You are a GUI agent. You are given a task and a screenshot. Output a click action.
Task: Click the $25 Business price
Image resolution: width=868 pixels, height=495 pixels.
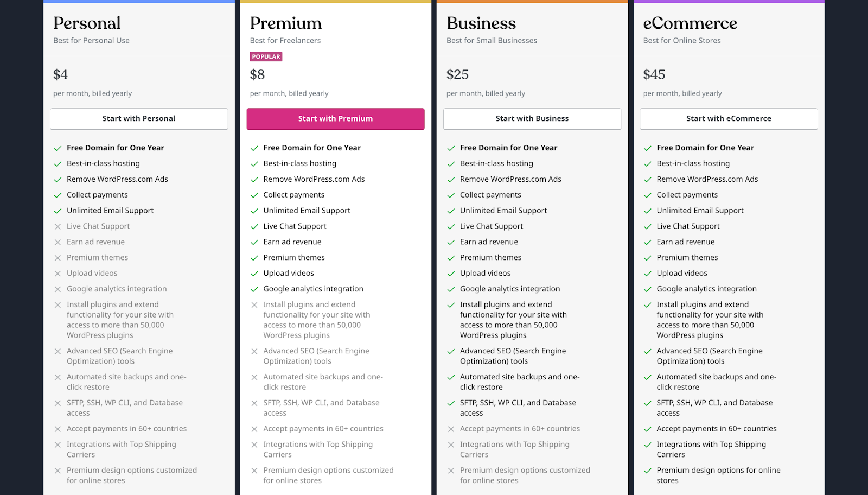click(457, 74)
